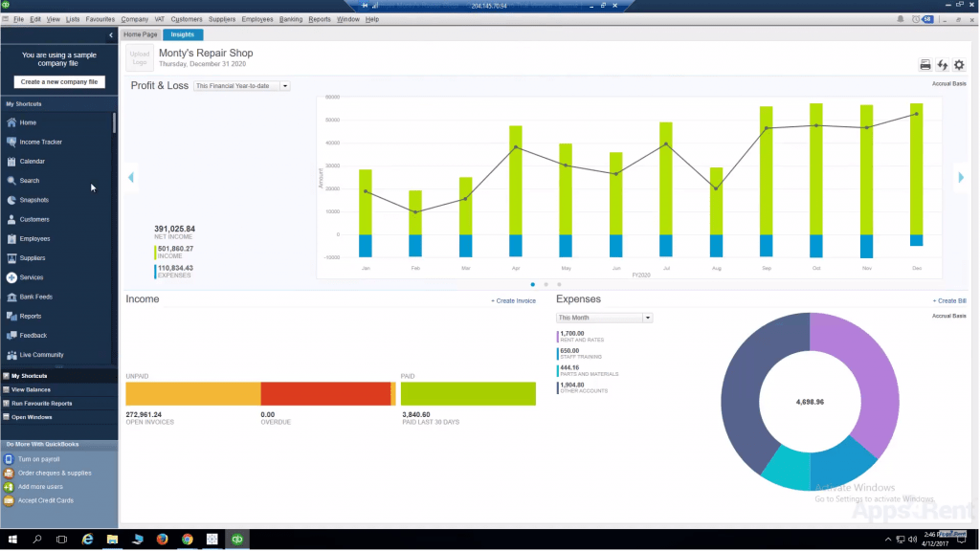Collapse the left shortcuts sidebar
This screenshot has width=980, height=551.
coord(111,35)
